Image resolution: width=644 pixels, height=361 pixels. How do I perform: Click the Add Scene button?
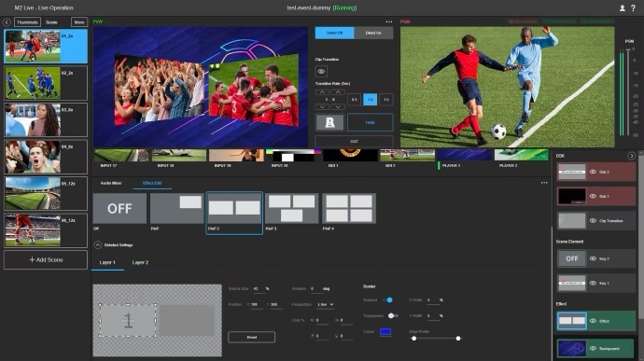pos(46,260)
